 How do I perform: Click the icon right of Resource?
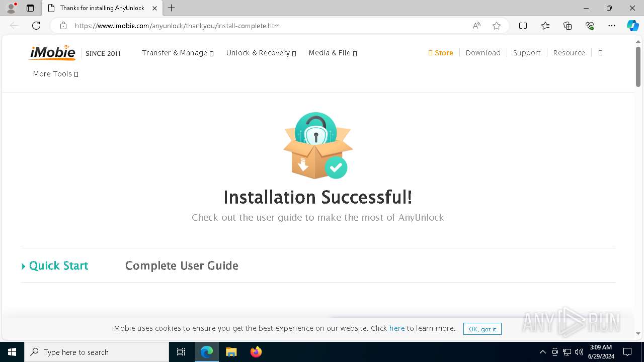click(600, 53)
